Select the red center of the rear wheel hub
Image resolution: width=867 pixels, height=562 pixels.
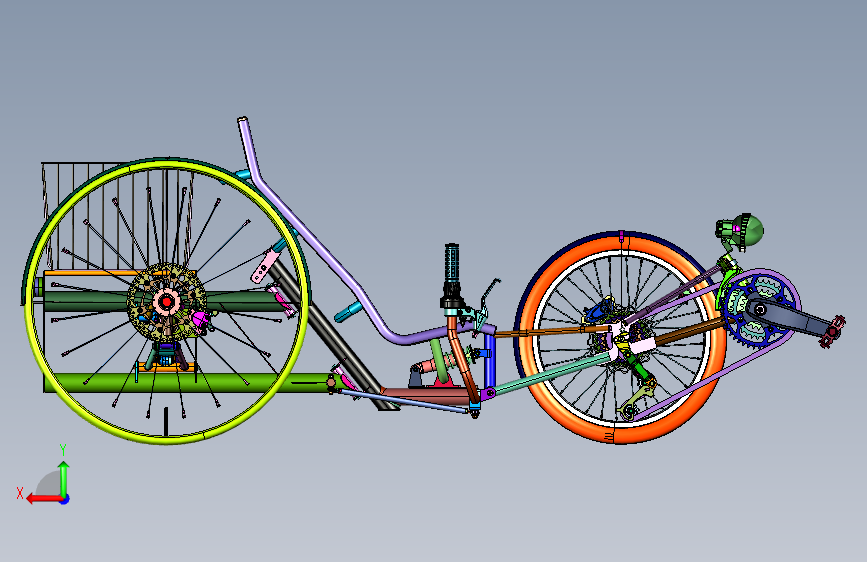point(166,302)
